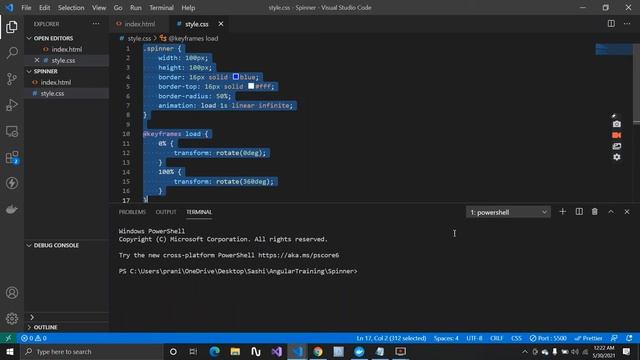Open the Extensions view
The image size is (640, 360).
pyautogui.click(x=12, y=158)
